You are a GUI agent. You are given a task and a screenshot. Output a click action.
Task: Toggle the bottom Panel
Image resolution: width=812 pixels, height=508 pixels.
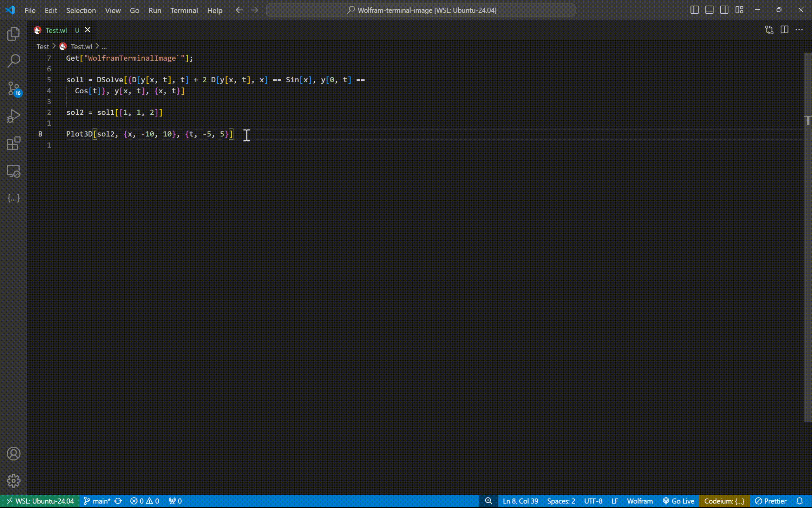(709, 10)
